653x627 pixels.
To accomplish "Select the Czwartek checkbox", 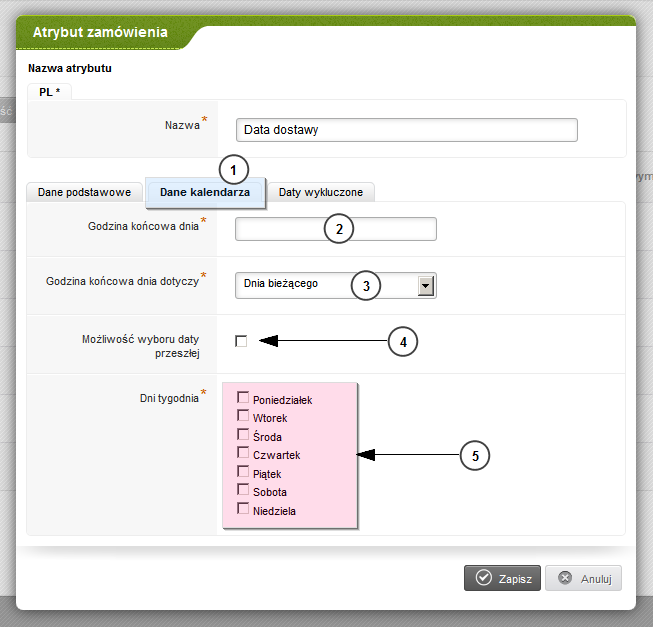I will (x=242, y=453).
